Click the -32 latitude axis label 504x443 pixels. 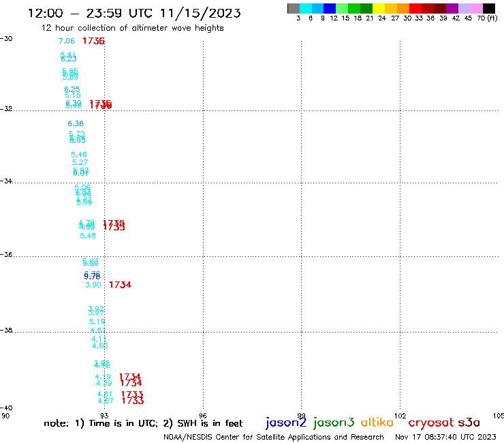[x=6, y=109]
